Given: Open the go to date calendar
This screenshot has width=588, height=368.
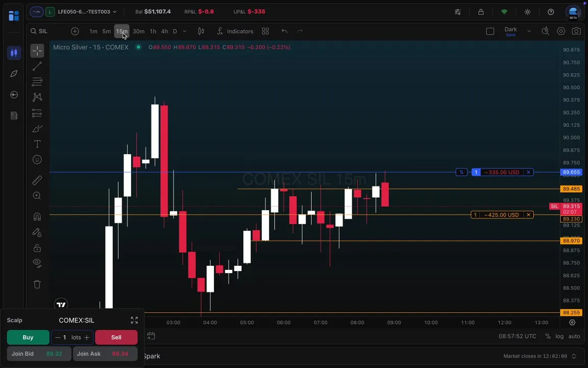Looking at the screenshot, I should tap(151, 336).
